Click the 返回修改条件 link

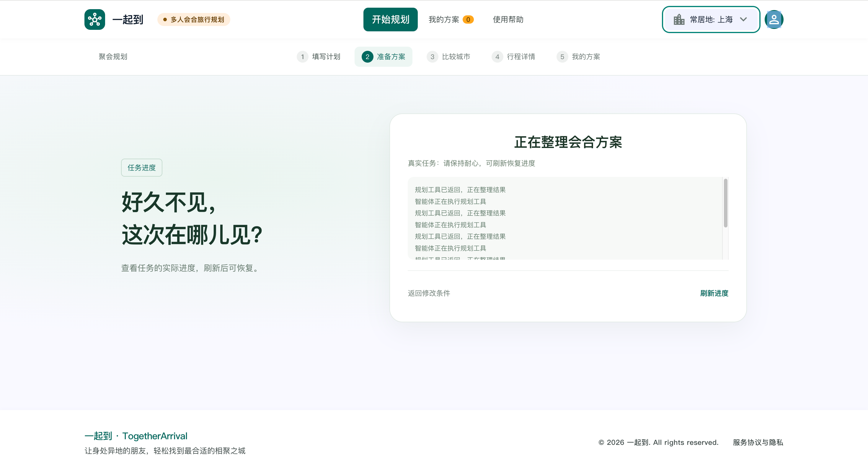429,293
